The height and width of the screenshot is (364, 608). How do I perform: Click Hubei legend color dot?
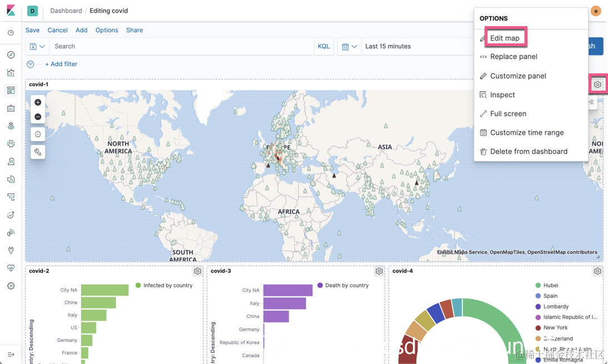538,285
